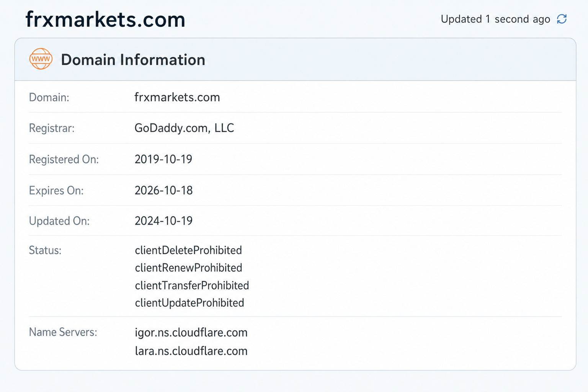
Task: Click the refresh icon beside Updated text
Action: pos(562,19)
